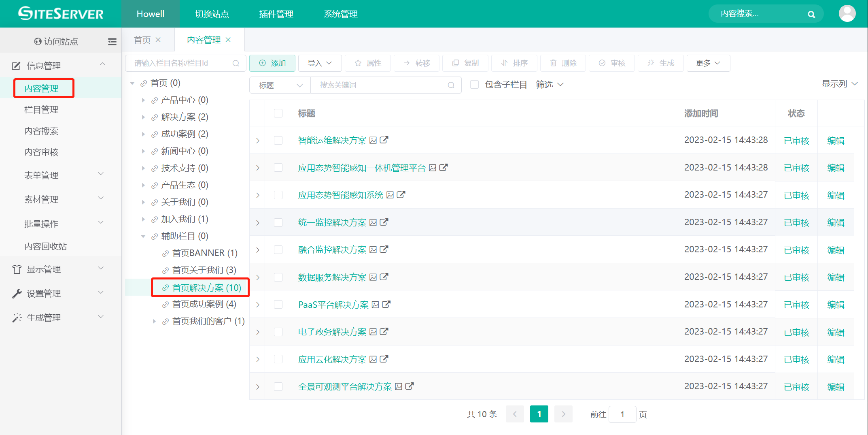Viewport: 868px width, 435px height.
Task: Open the 融合监控解决方案 title link
Action: pyautogui.click(x=332, y=249)
